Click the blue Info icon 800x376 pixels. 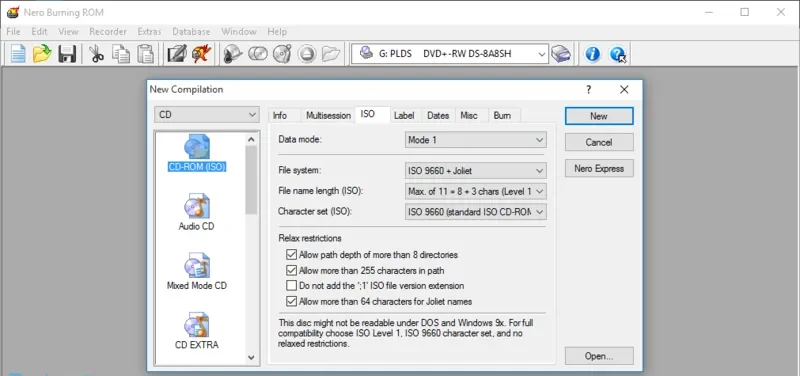pos(592,54)
